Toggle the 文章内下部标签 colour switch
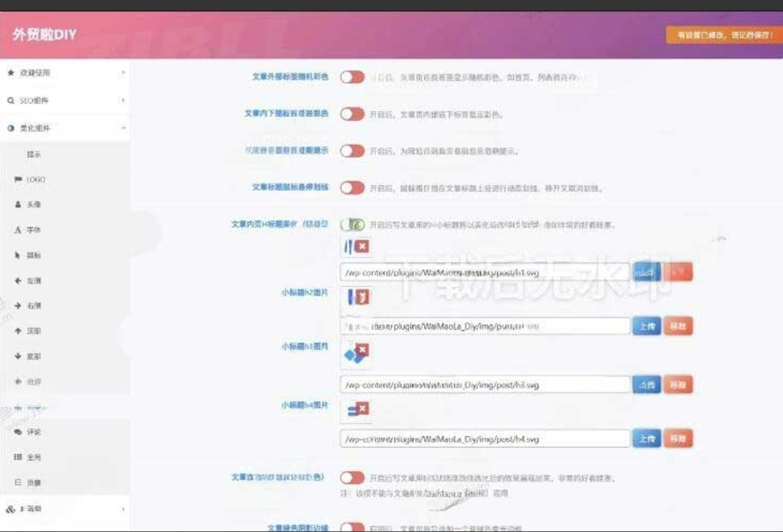783x532 pixels. (353, 114)
